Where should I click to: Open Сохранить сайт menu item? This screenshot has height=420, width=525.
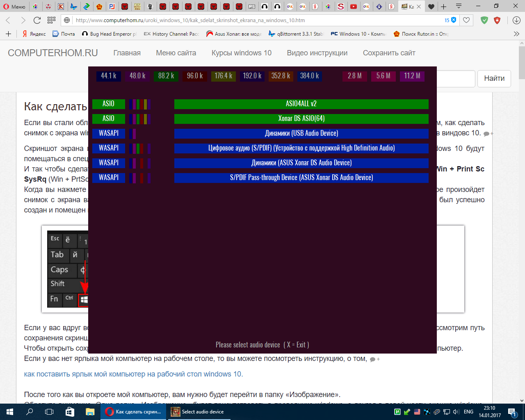(389, 53)
